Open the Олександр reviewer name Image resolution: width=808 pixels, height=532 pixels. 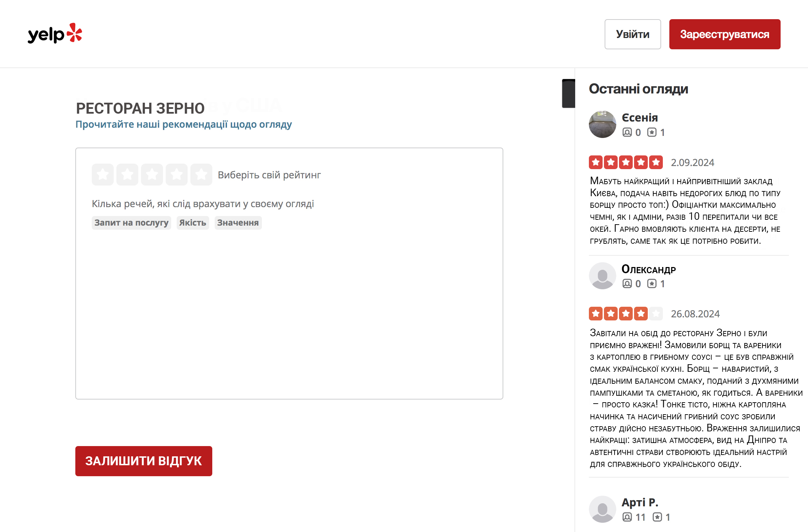pyautogui.click(x=648, y=269)
